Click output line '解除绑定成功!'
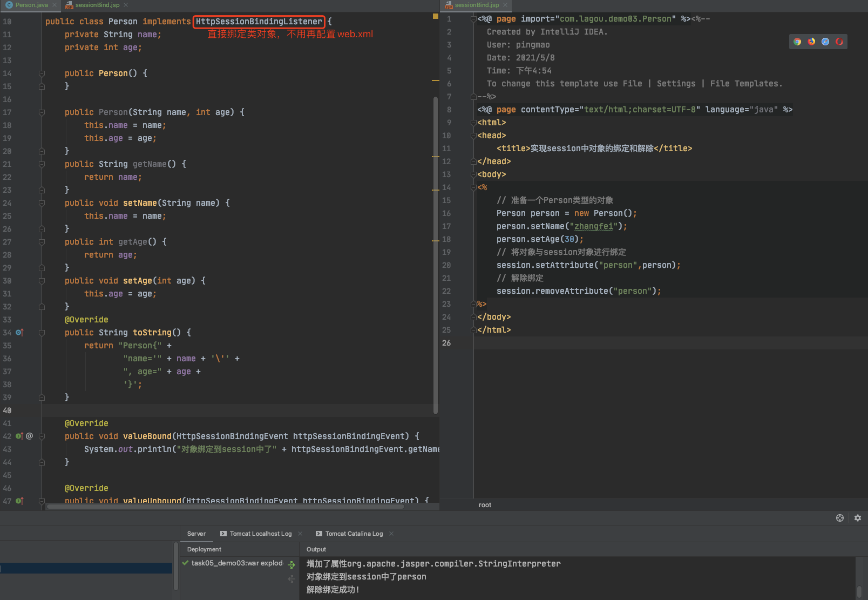 (333, 590)
